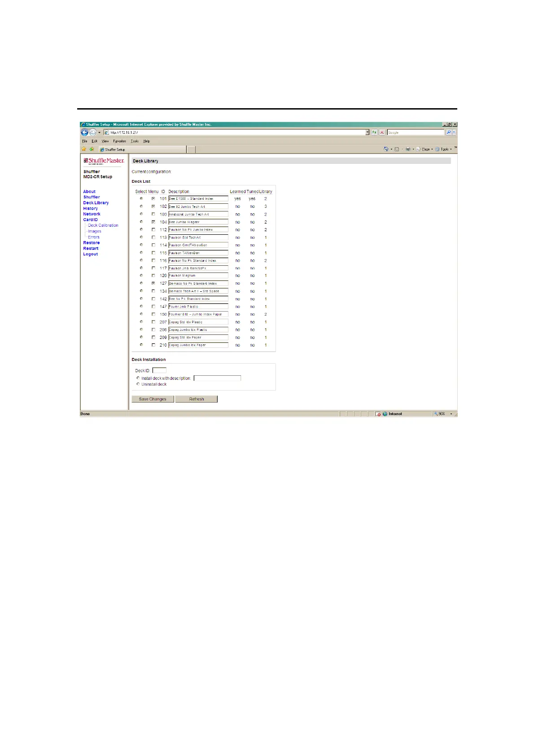534x756 pixels.
Task: Open the View menu
Action: coord(105,141)
